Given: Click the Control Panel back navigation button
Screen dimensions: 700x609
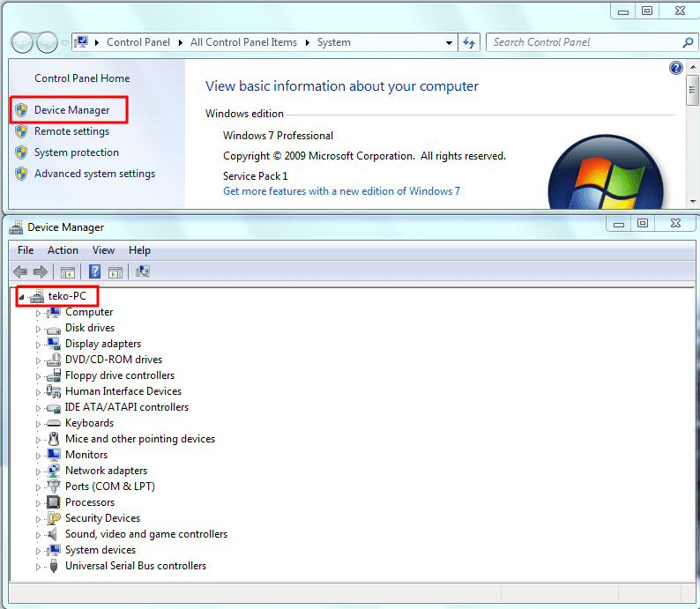Looking at the screenshot, I should point(22,43).
